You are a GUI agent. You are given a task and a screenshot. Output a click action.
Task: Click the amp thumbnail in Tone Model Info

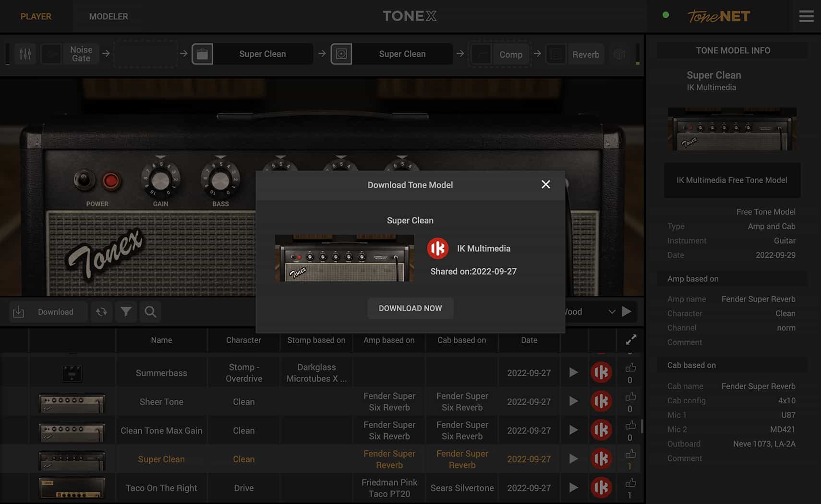pos(732,129)
